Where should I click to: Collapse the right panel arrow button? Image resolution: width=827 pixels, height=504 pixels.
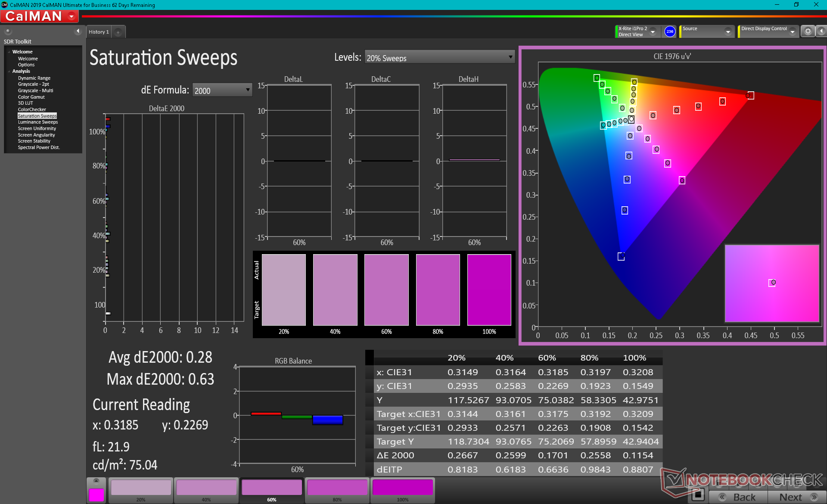(x=821, y=31)
